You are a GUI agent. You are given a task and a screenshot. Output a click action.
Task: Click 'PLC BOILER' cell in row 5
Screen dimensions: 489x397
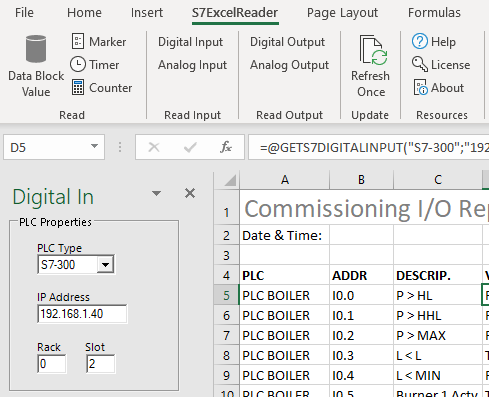(285, 295)
